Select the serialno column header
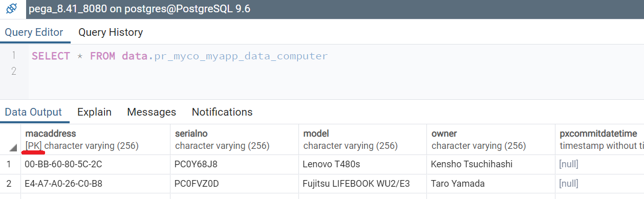 (x=234, y=140)
